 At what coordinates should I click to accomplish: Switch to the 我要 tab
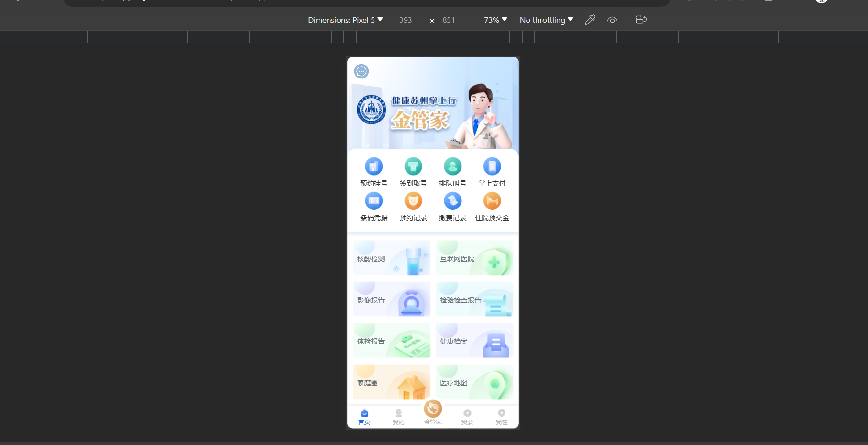(x=467, y=417)
